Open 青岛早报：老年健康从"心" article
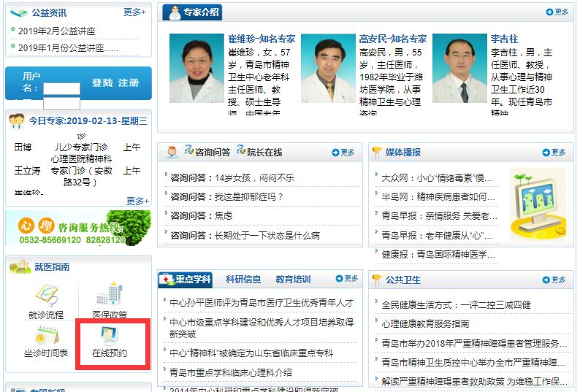580x392 pixels. [437, 235]
